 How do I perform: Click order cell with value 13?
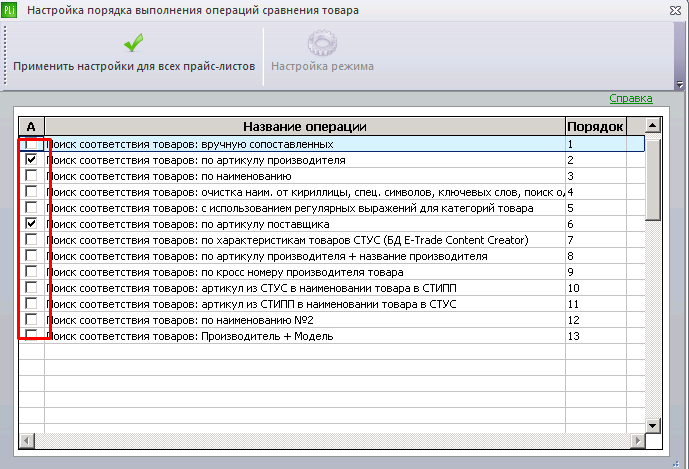[596, 336]
